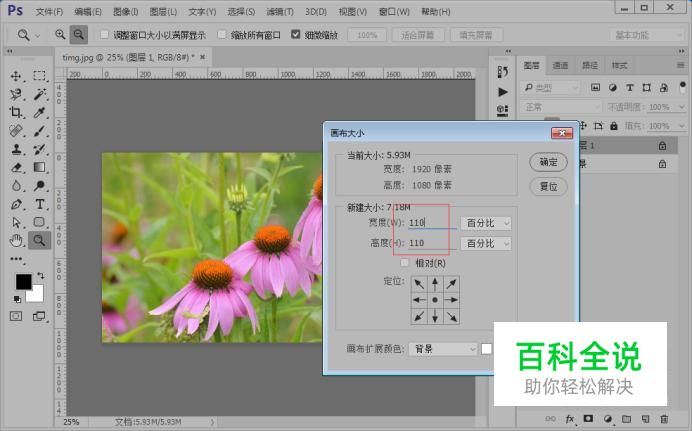The width and height of the screenshot is (692, 431).
Task: Open the History panel icon
Action: coord(502,72)
